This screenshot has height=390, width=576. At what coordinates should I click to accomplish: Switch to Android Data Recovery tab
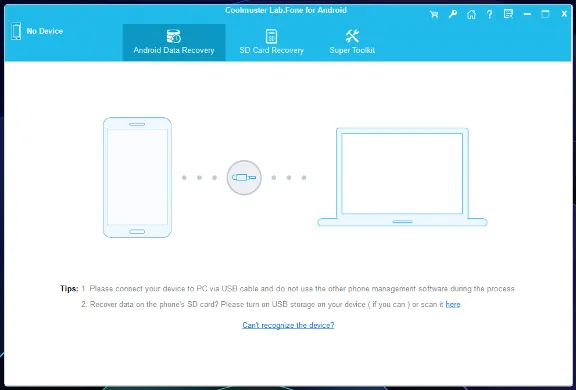(174, 42)
